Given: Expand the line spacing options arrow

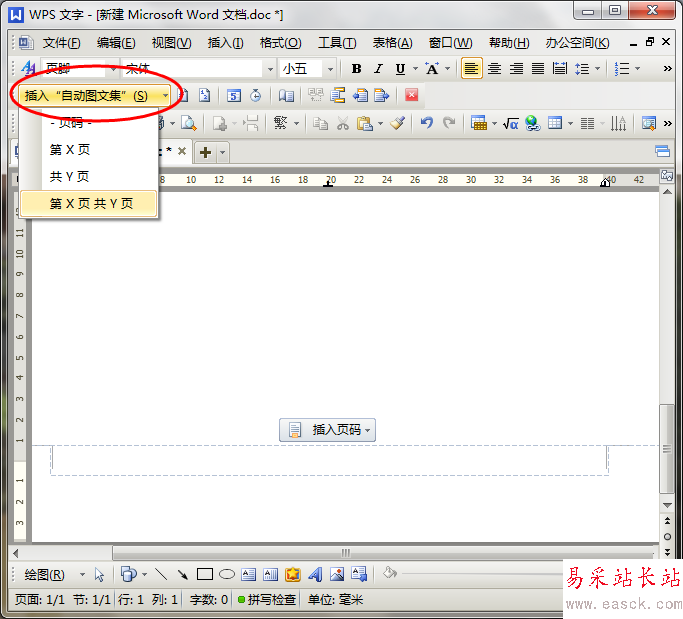Looking at the screenshot, I should pos(597,69).
